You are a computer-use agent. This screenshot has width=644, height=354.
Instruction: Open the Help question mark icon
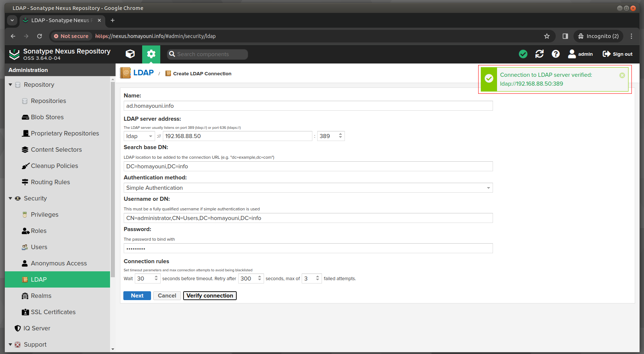coord(556,54)
